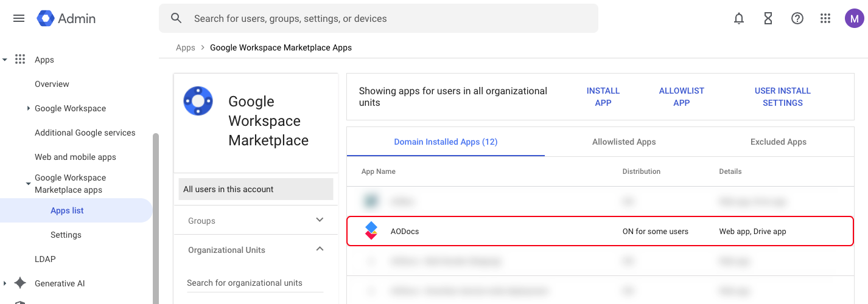Click ON for some users cell
Viewport: 868px width, 304px height.
(655, 231)
